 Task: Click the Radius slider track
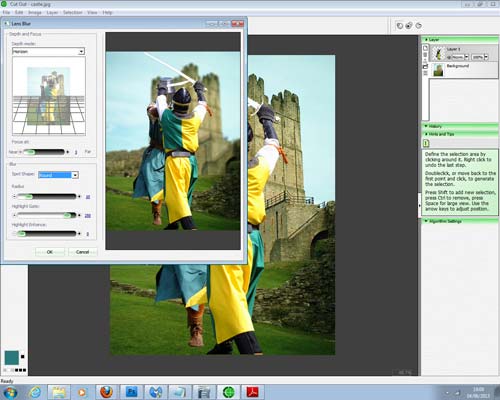point(47,197)
